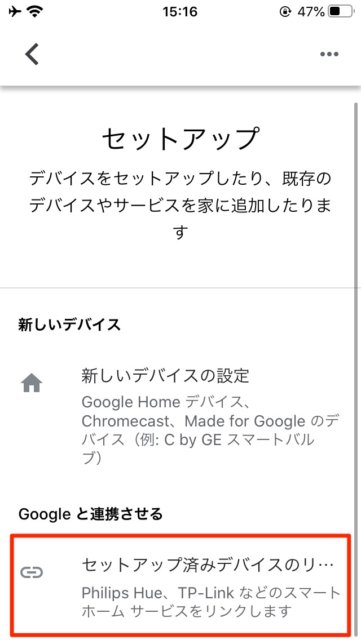Open the three-dot more options menu
The image size is (361, 640).
click(329, 54)
